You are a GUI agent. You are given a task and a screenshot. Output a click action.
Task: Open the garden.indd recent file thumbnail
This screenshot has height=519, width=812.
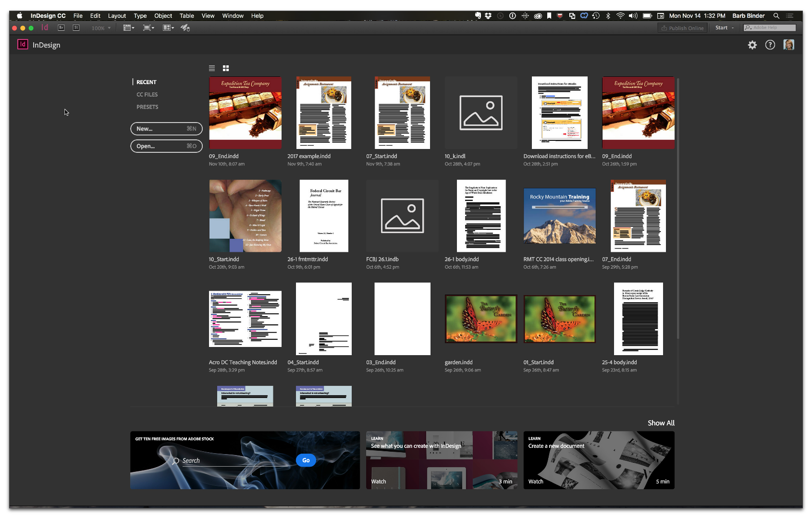click(480, 318)
